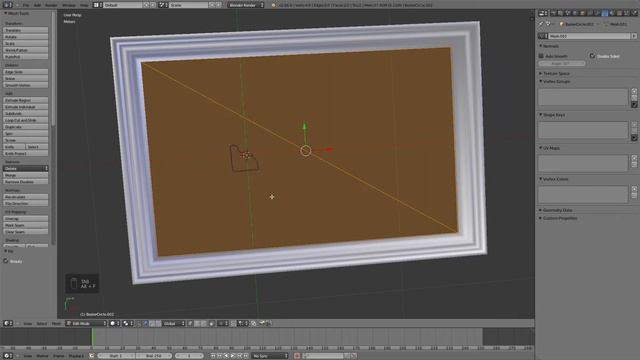This screenshot has width=640, height=360.
Task: Add a new vertex color layer
Action: pyautogui.click(x=634, y=189)
